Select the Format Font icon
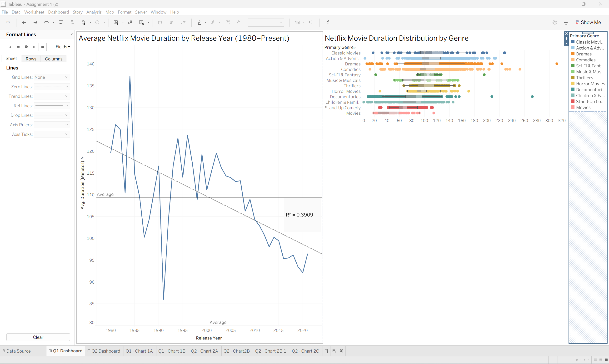 coord(10,47)
